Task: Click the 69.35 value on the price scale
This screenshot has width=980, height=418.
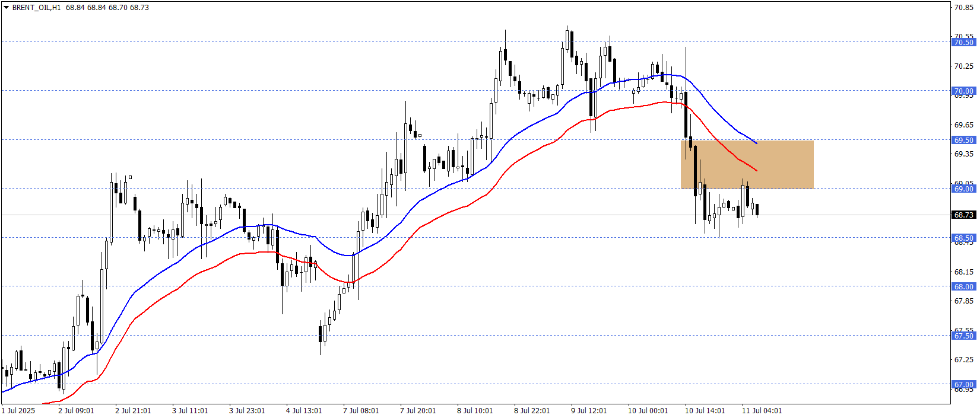Action: tap(964, 154)
